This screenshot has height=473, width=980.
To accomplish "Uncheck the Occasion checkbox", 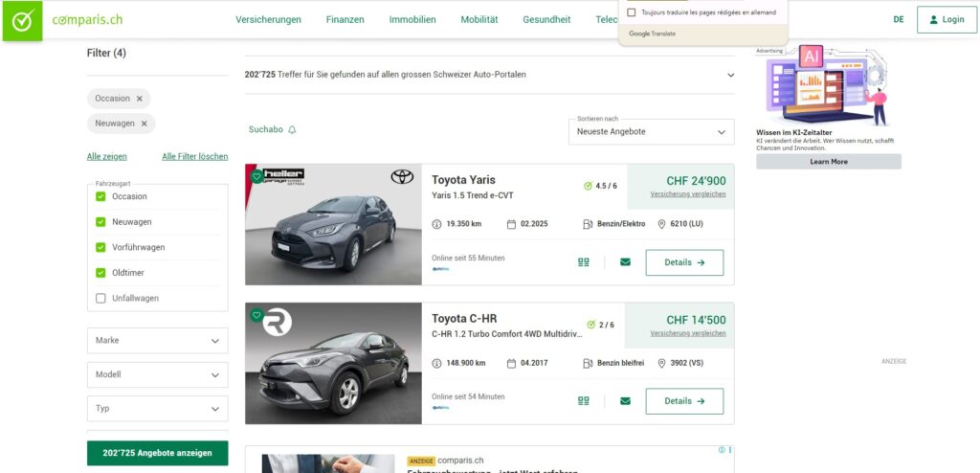I will (100, 196).
